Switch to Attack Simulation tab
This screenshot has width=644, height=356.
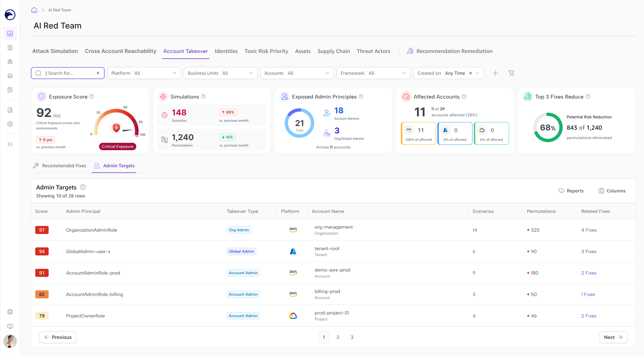coord(55,51)
